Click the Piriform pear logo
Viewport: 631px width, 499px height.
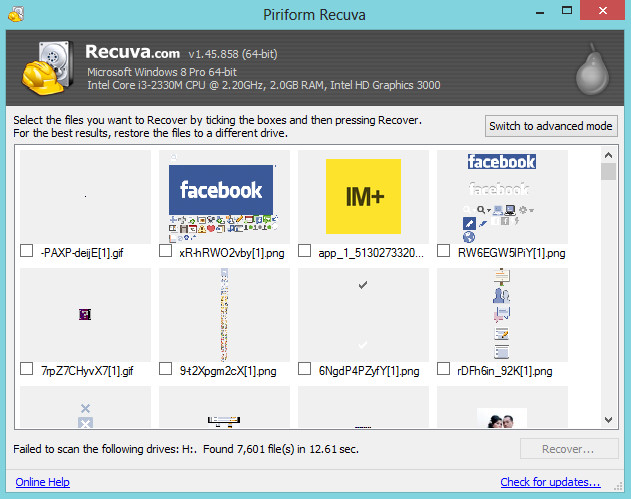click(592, 69)
